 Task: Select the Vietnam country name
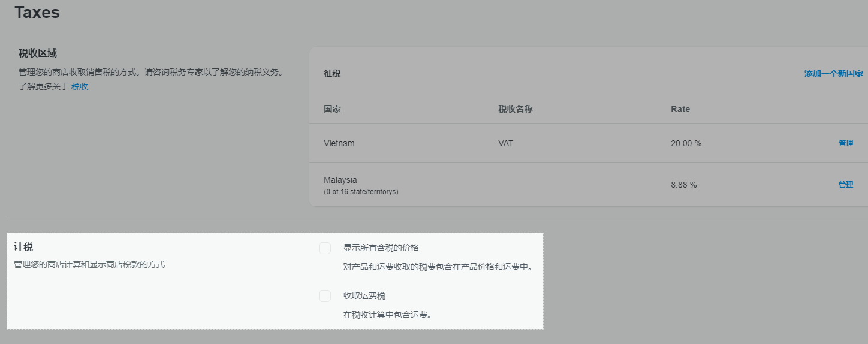tap(339, 144)
